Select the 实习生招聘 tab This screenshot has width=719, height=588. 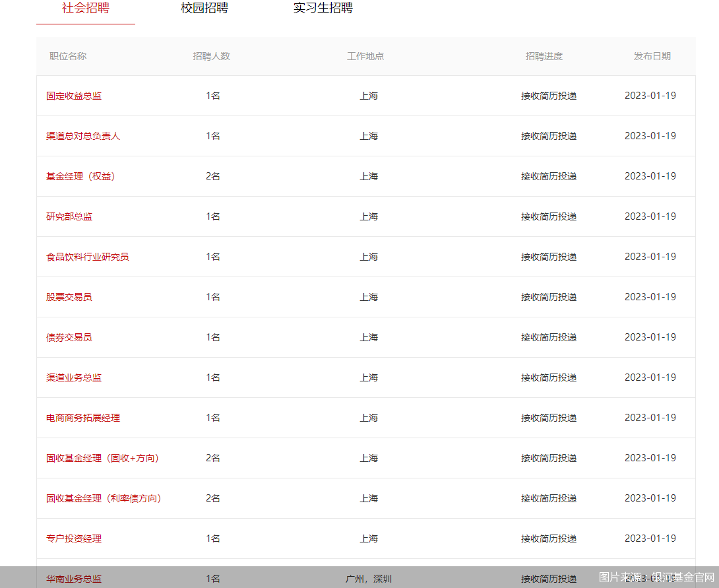coord(323,9)
